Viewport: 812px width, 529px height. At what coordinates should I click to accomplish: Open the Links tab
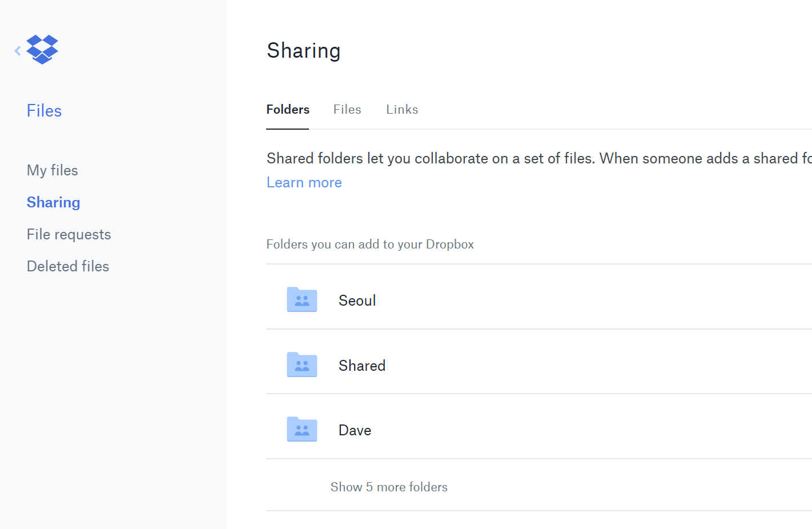[402, 110]
